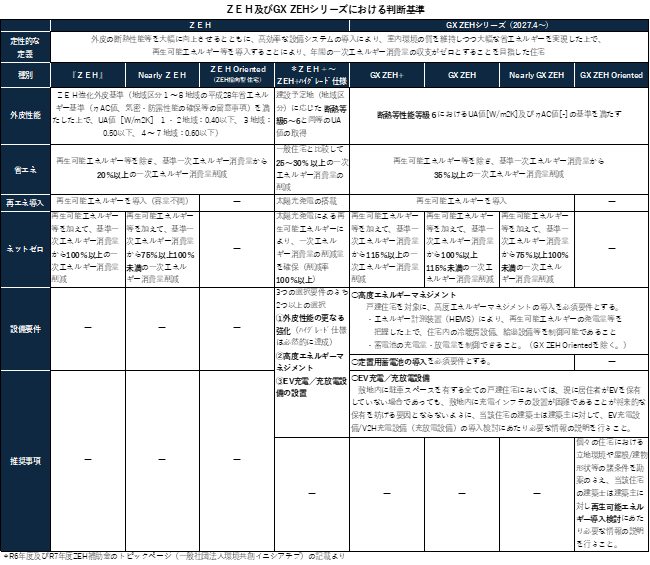Viewport: 650px width, 565px height.
Task: Click the Nearly GX ZEH column header
Action: click(536, 75)
